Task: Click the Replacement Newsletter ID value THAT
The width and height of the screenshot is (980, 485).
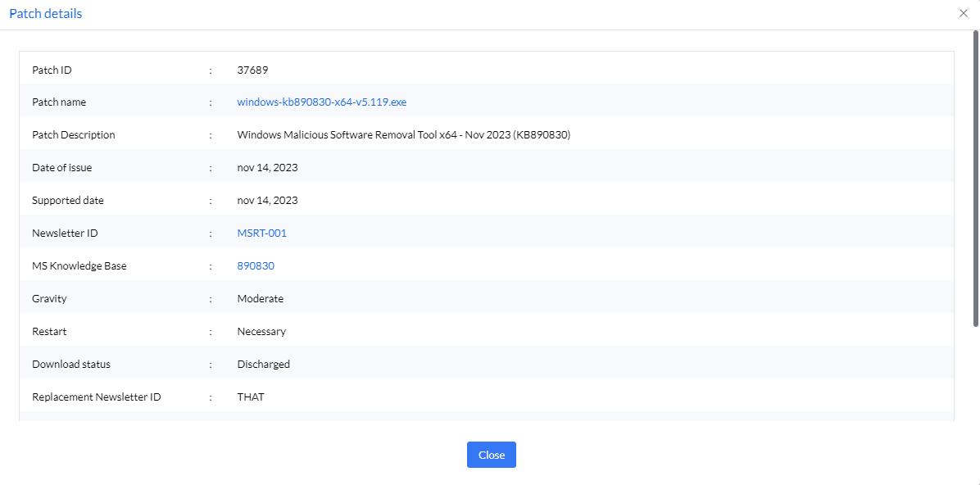Action: coord(251,397)
